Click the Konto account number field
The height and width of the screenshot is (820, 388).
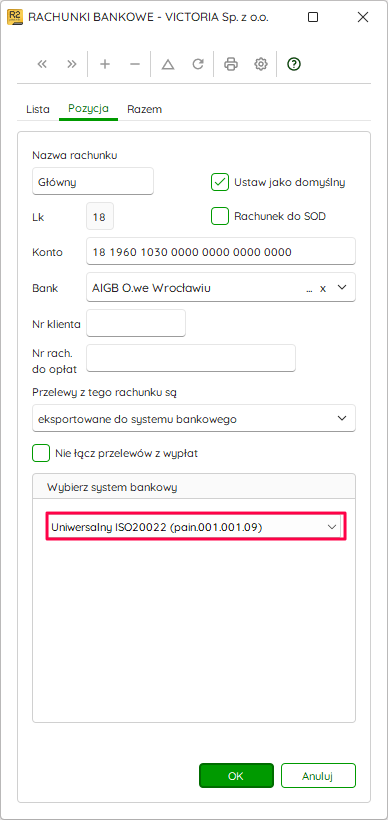click(221, 252)
